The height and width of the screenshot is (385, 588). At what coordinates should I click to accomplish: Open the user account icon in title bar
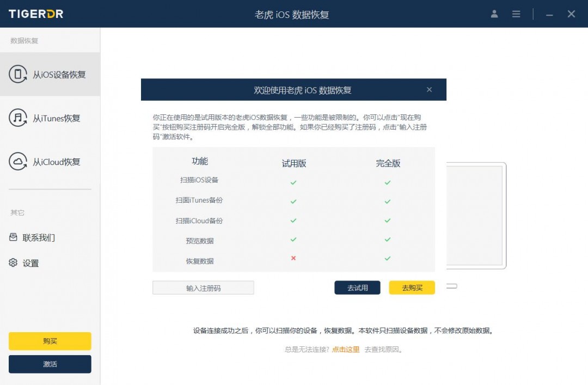pos(494,14)
